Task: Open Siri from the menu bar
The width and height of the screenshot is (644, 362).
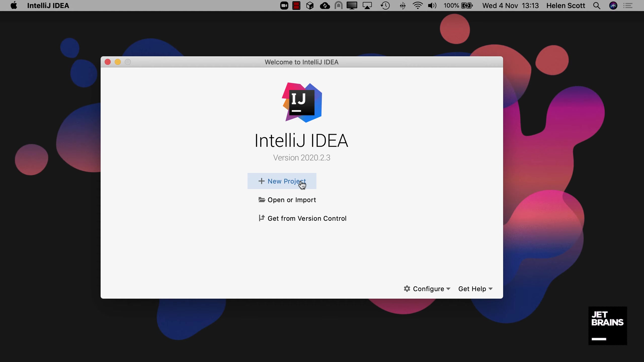Action: click(x=613, y=6)
